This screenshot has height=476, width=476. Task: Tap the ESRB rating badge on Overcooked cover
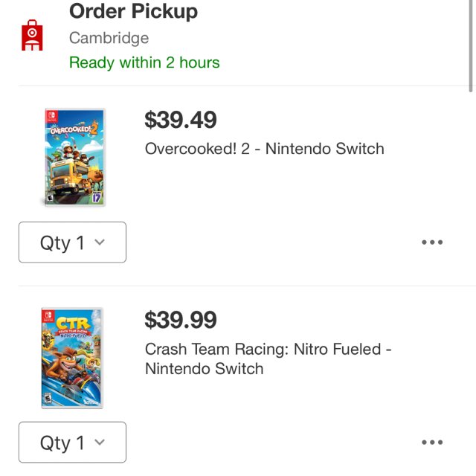click(51, 199)
